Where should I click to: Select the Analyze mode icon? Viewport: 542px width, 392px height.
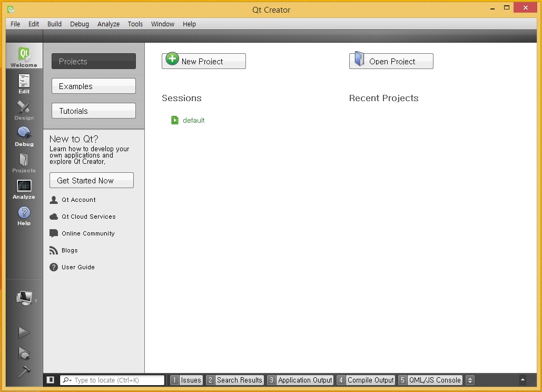24,189
